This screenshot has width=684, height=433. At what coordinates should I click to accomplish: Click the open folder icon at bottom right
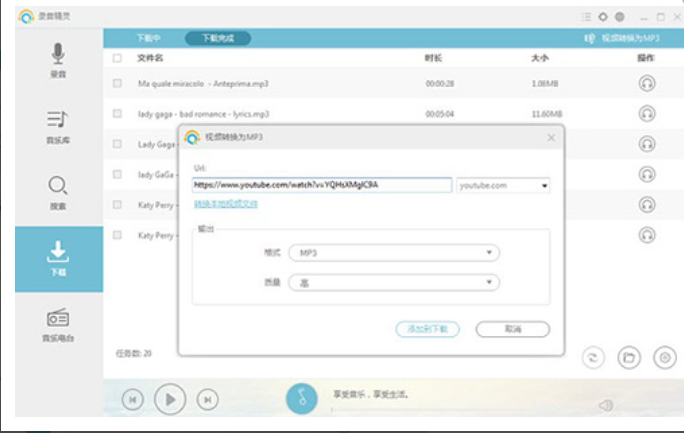[629, 356]
